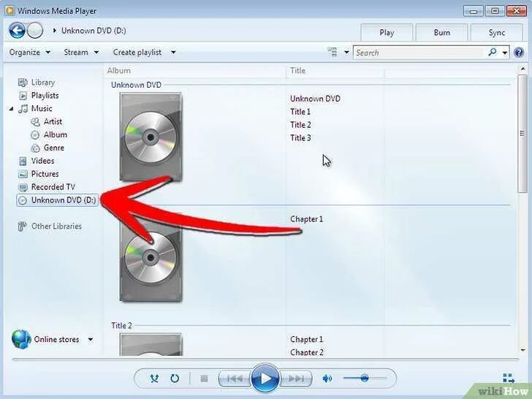Open the Help question mark icon
This screenshot has width=532, height=399.
click(x=519, y=53)
